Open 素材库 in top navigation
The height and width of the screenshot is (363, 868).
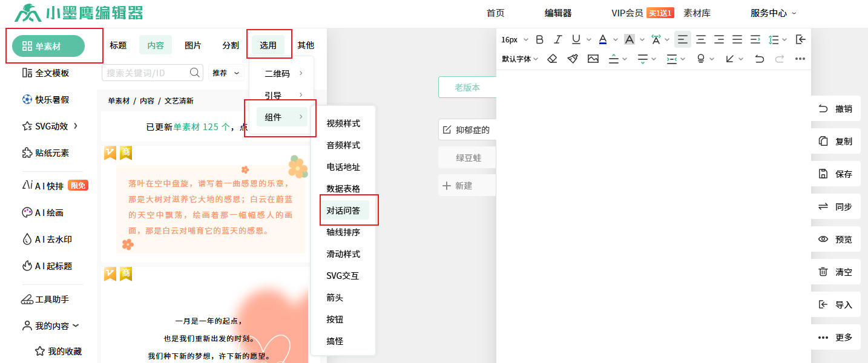[x=697, y=13]
